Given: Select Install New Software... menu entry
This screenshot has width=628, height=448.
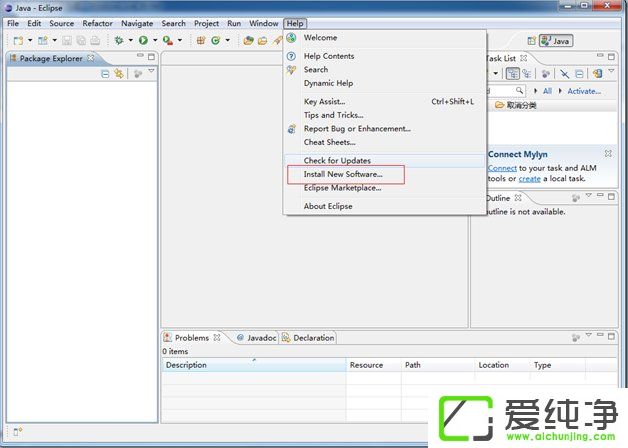Looking at the screenshot, I should (x=343, y=174).
